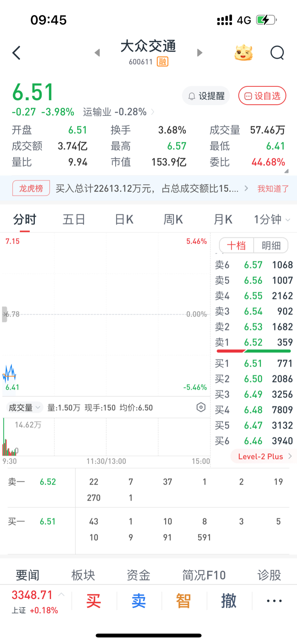The image size is (297, 644).
Task: Tap the 591 order in 买一 queue
Action: tap(204, 538)
